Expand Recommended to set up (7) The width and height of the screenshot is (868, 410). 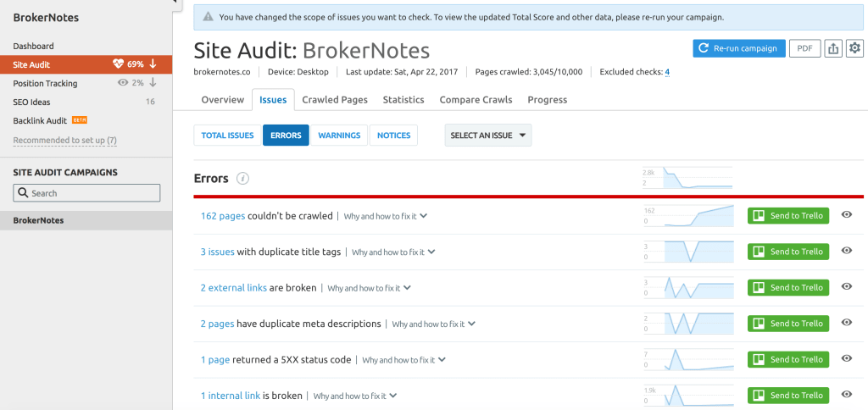pos(64,141)
